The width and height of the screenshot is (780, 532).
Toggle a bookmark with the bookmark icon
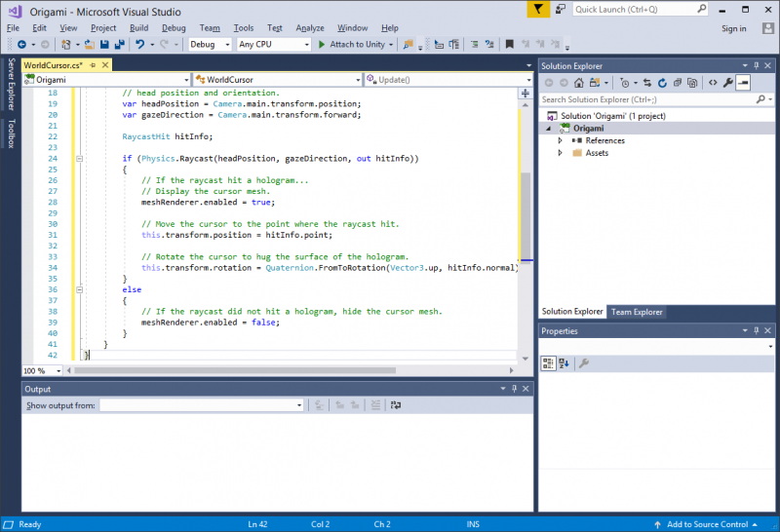[509, 44]
